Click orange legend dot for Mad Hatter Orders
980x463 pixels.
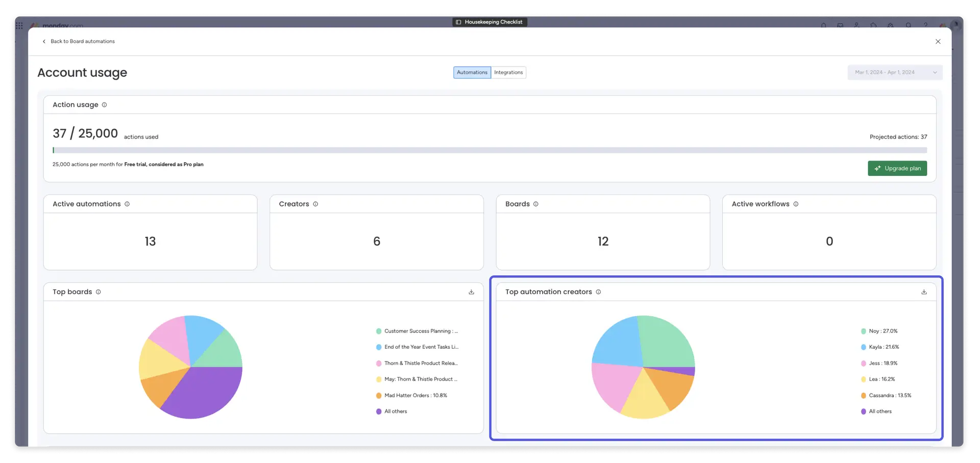pyautogui.click(x=379, y=396)
